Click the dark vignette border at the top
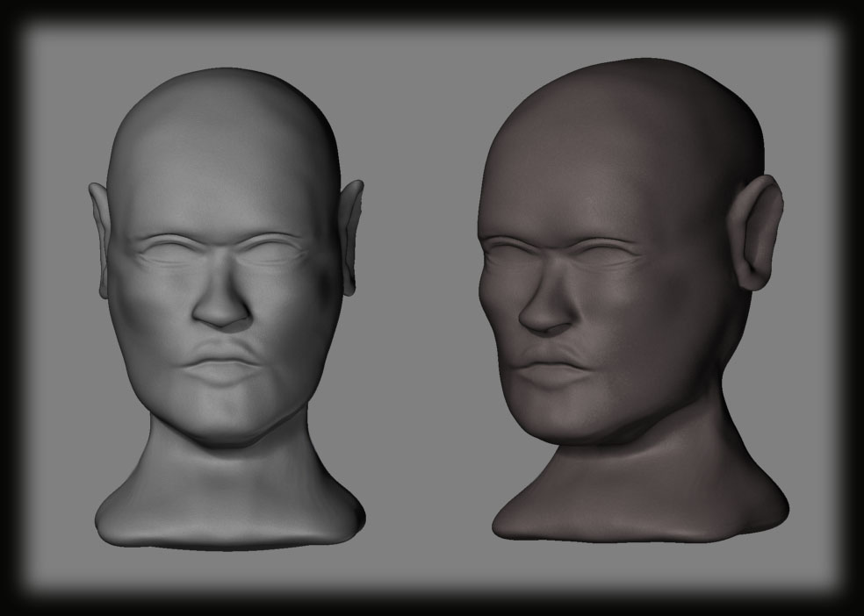 [432, 7]
